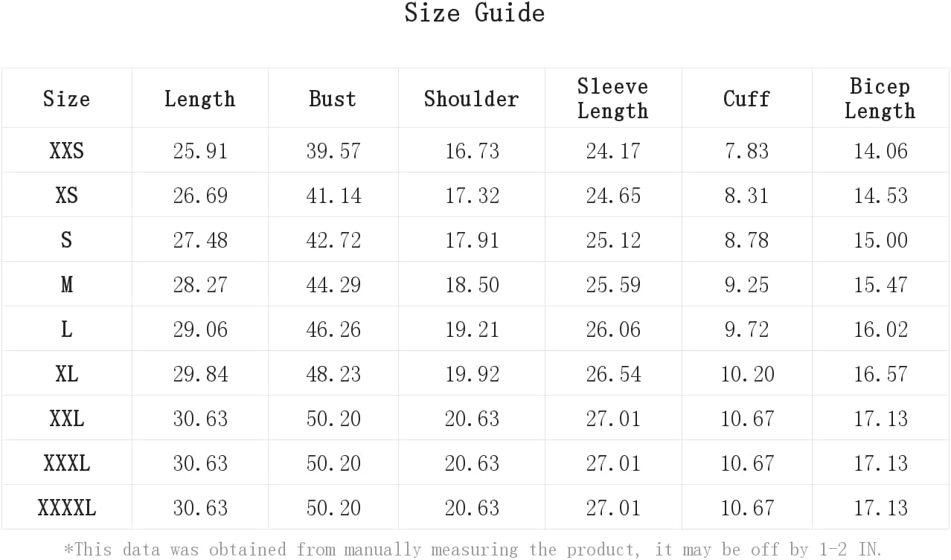951x560 pixels.
Task: Click the Shoulder column header
Action: 471,99
